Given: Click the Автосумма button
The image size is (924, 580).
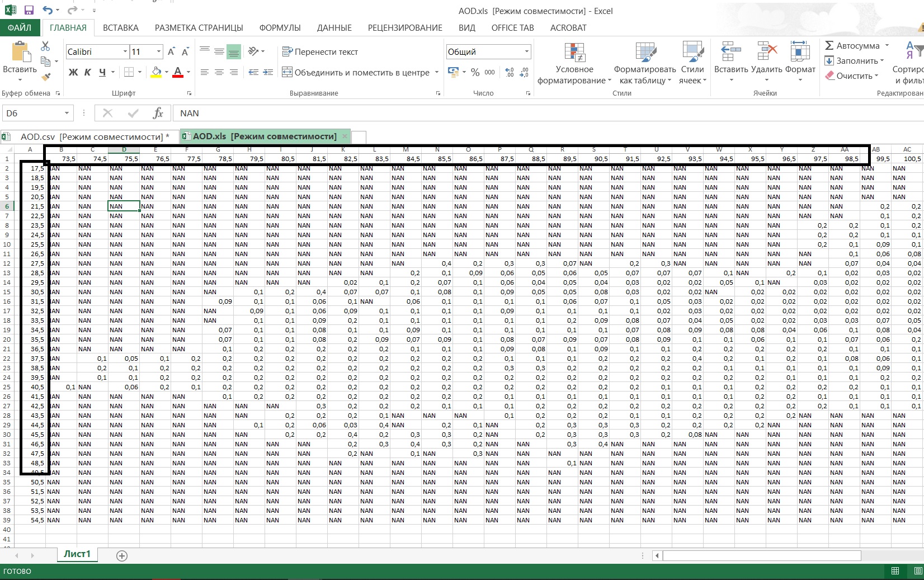Looking at the screenshot, I should pyautogui.click(x=852, y=46).
